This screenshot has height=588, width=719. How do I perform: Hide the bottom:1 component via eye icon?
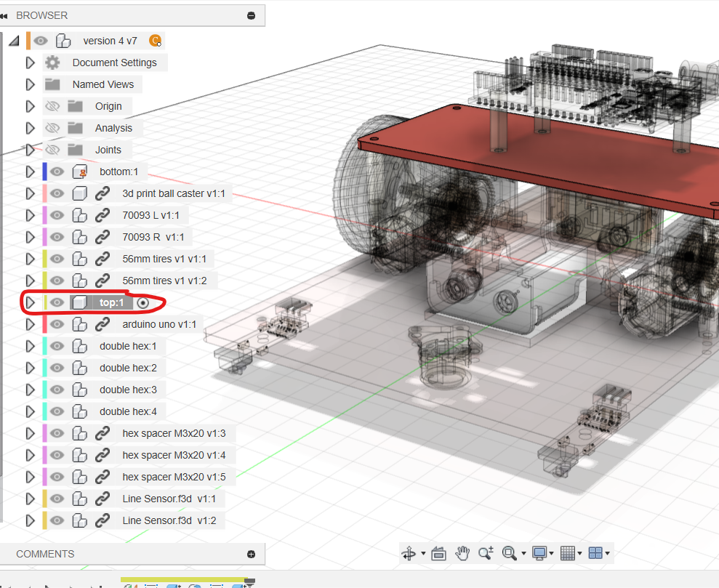tap(57, 172)
